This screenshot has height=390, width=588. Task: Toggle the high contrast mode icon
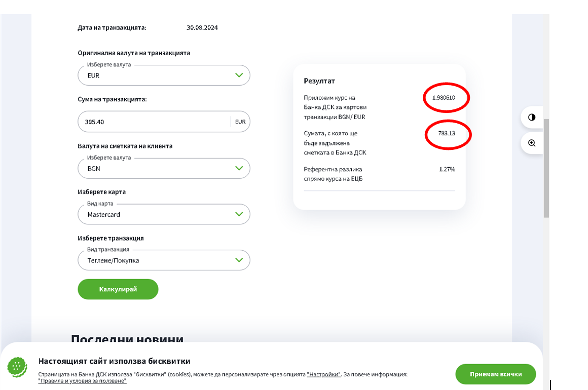(x=532, y=117)
